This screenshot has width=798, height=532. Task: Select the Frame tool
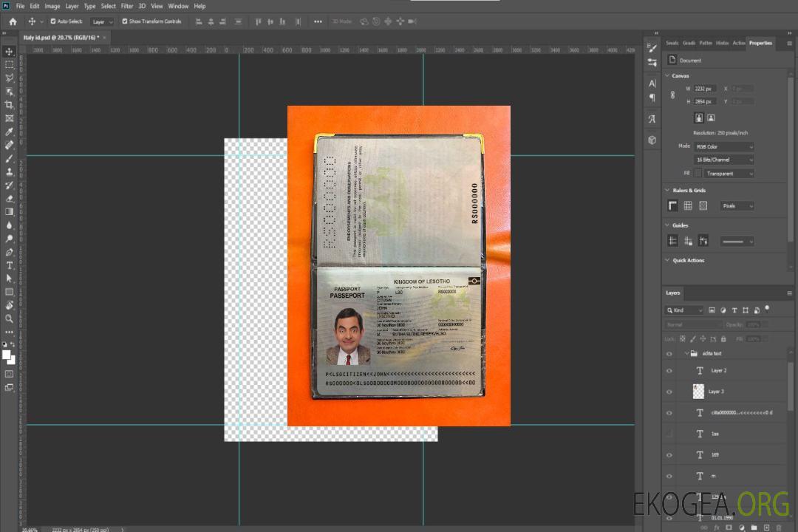coord(9,118)
